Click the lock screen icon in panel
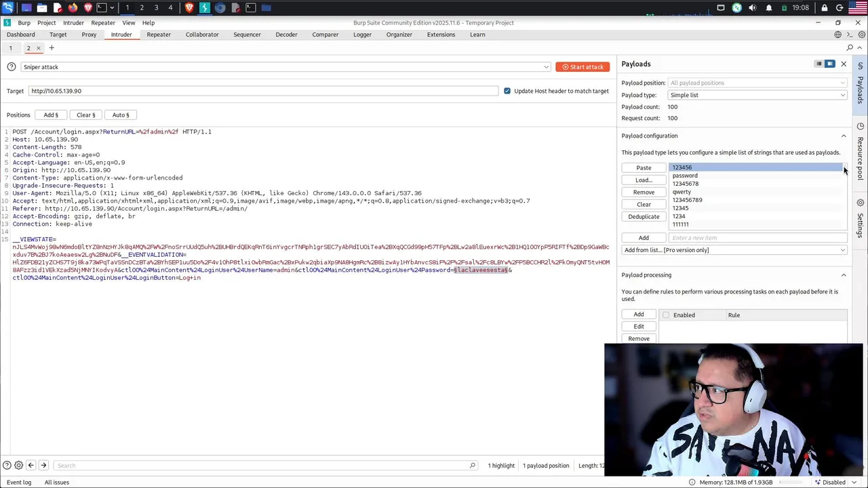The width and height of the screenshot is (868, 488). click(824, 7)
